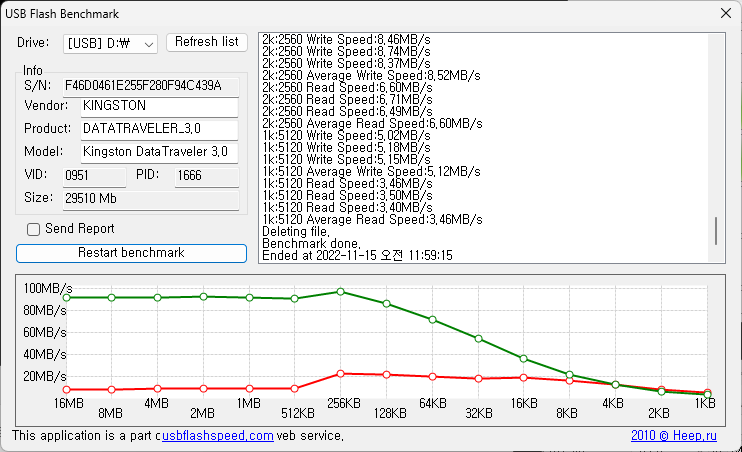Screen dimensions: 742x452
Task: Close the USB Flash Benchmark window
Action: click(x=726, y=13)
